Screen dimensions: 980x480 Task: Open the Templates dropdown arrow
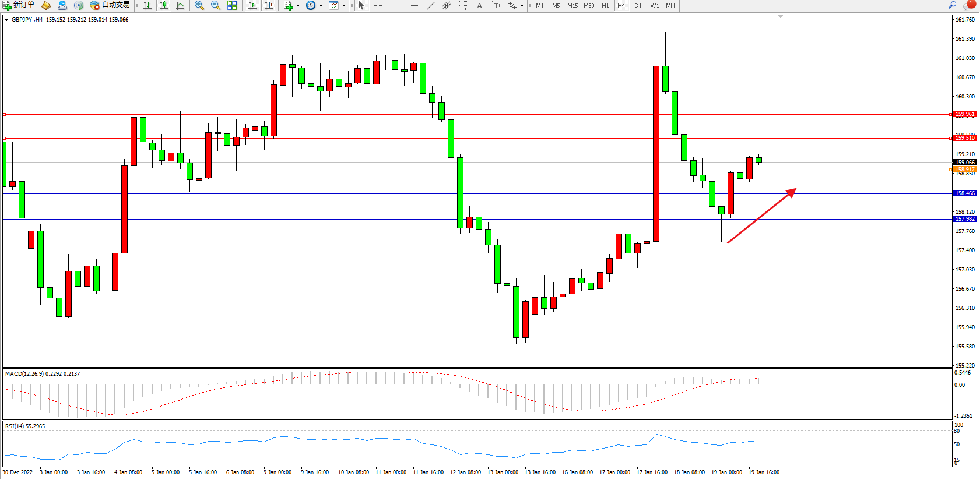(x=343, y=5)
